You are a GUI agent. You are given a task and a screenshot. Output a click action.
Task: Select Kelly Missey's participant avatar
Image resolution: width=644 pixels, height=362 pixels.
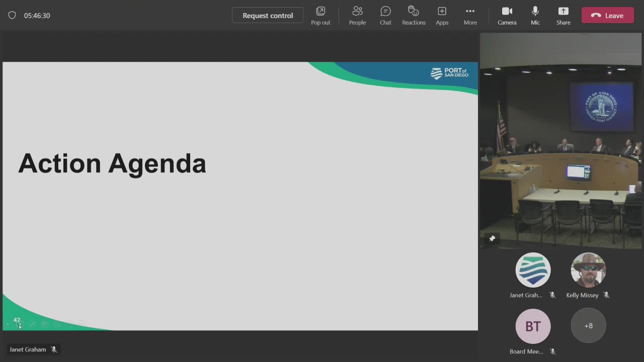coord(588,270)
